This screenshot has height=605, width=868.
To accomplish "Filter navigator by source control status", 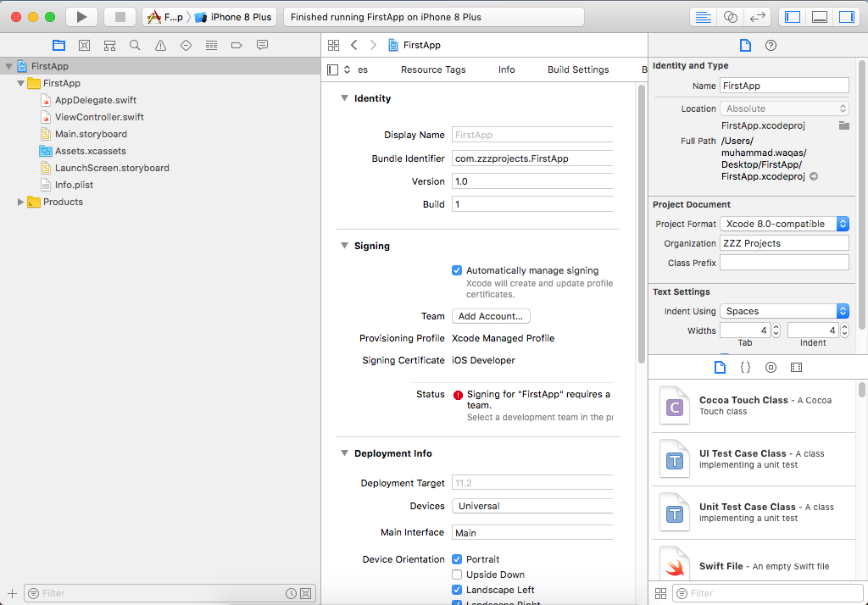I will pyautogui.click(x=305, y=593).
